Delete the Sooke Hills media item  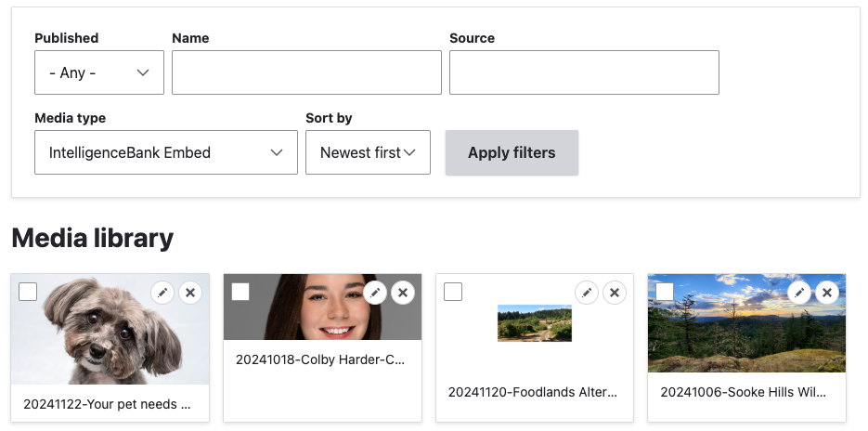827,293
